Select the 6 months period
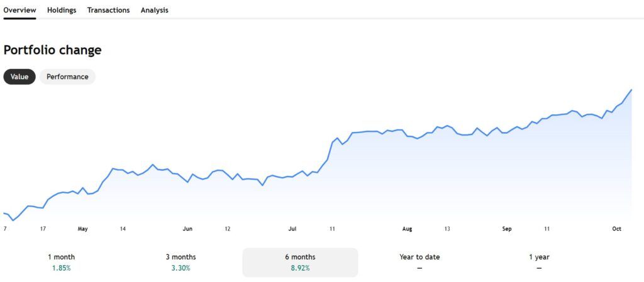644x282 pixels. pos(300,262)
